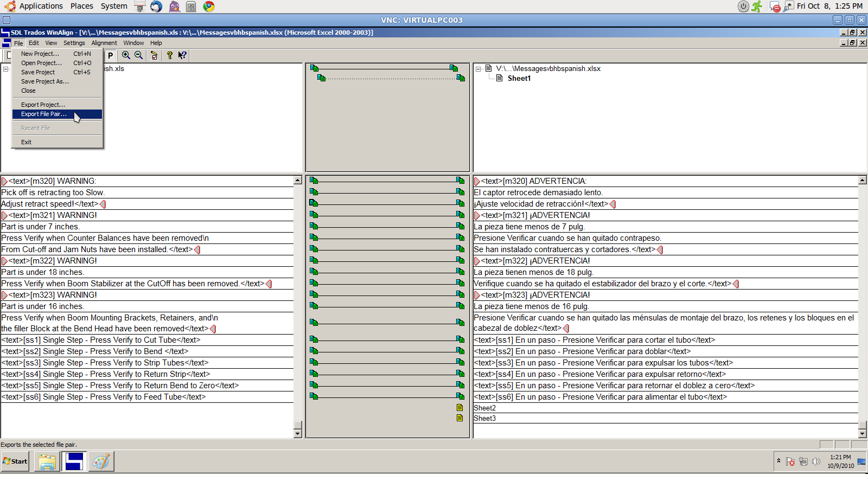Select Sheet1 in the right file tree
The width and height of the screenshot is (868, 488).
[519, 78]
